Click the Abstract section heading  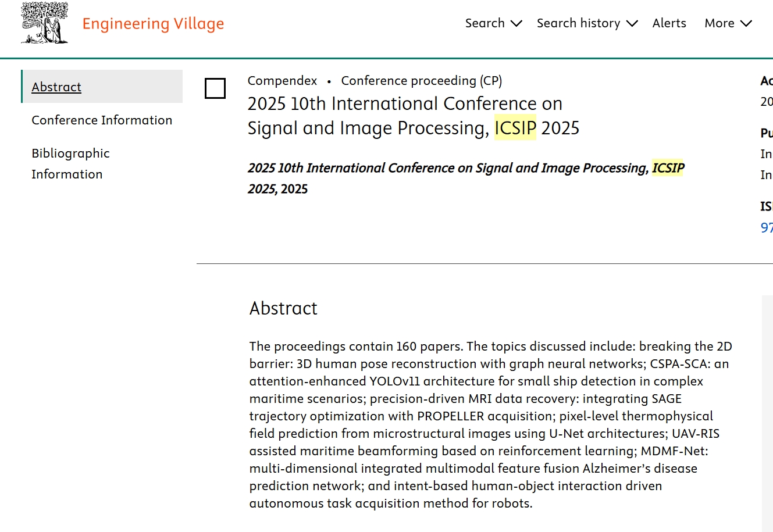click(x=283, y=308)
